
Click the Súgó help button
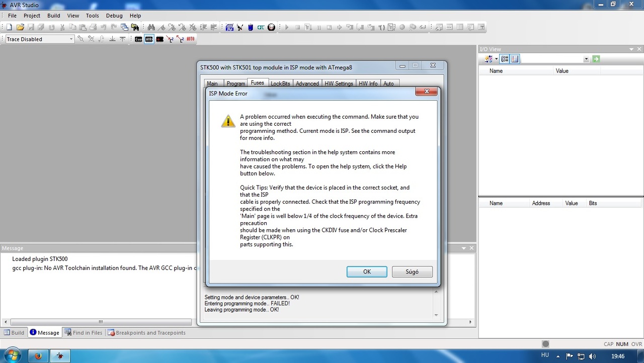(x=412, y=271)
